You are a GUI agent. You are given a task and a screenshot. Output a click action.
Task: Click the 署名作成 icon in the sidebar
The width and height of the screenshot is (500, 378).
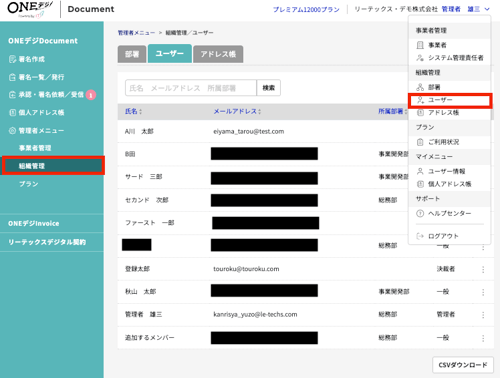pyautogui.click(x=12, y=59)
